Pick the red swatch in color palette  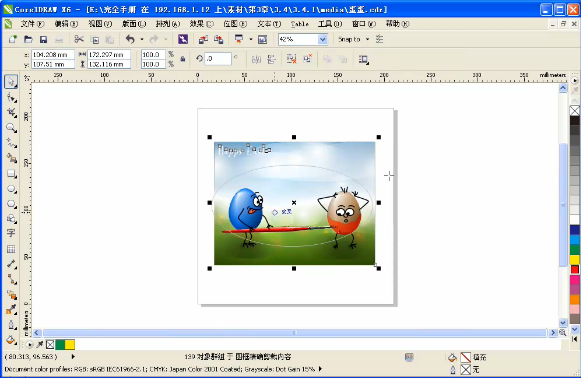pos(574,269)
